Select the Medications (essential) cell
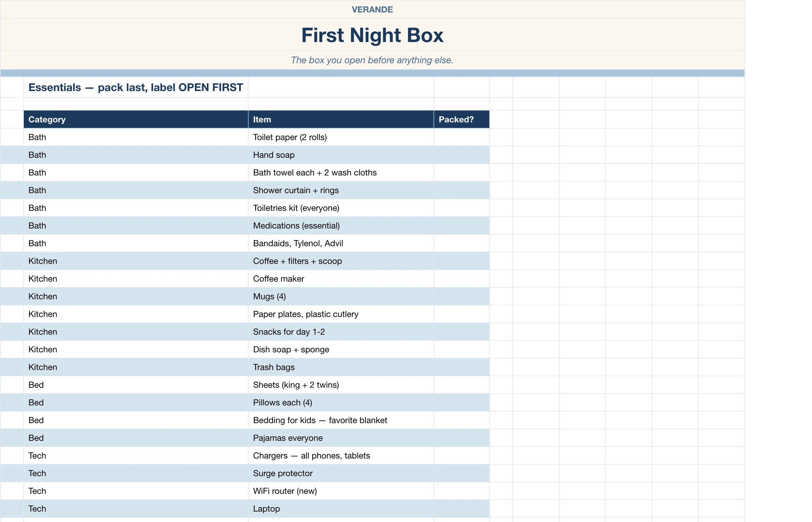 click(x=341, y=226)
